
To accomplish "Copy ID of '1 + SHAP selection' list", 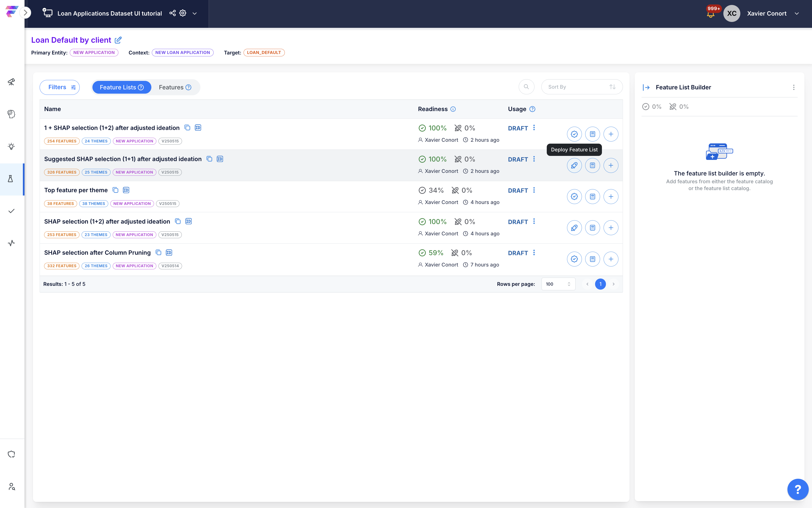I will (x=198, y=128).
